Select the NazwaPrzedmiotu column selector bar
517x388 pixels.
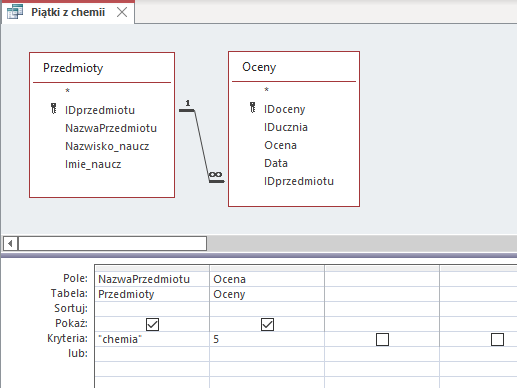tap(152, 268)
